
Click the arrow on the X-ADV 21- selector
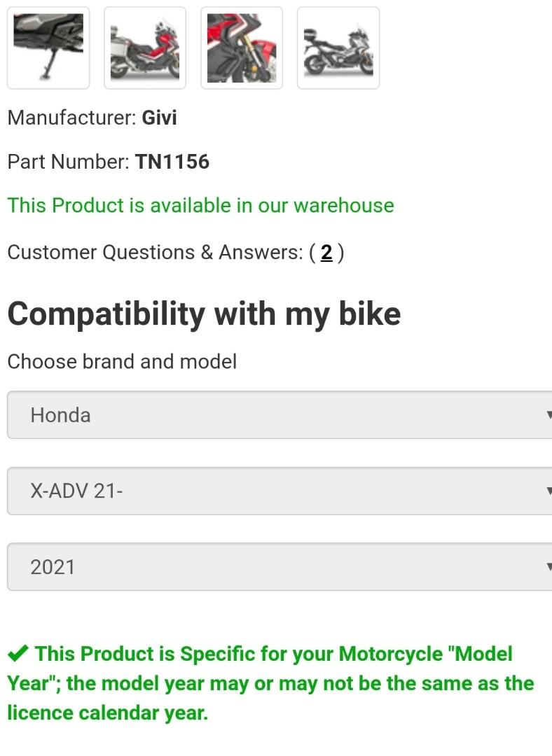click(x=547, y=491)
